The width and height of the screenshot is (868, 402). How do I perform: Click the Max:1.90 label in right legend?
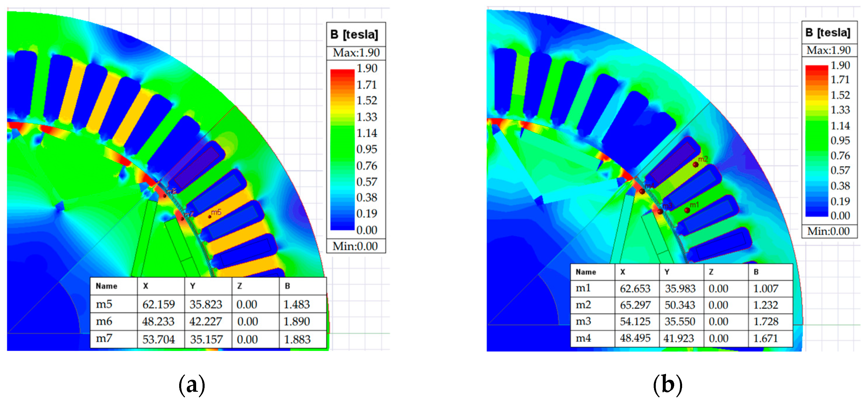point(828,50)
